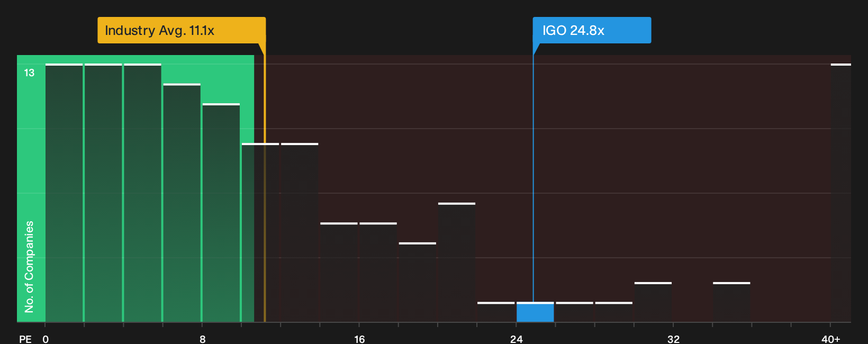Click the x-axis label 24
Image resolution: width=868 pixels, height=344 pixels.
tap(517, 339)
